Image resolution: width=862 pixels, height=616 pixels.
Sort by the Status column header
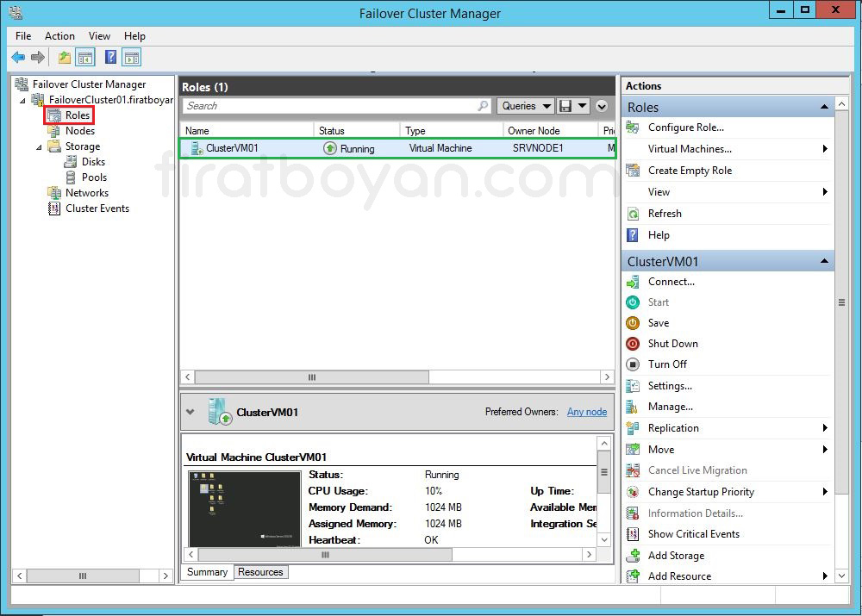(x=357, y=131)
